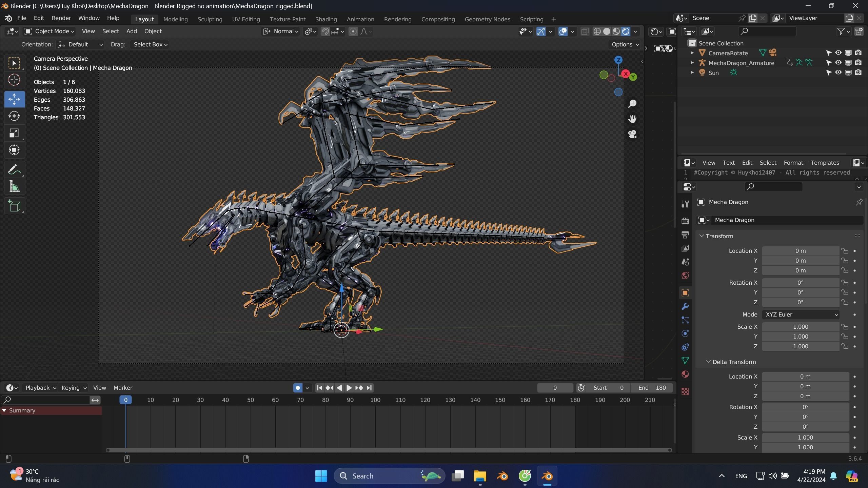Open the Render properties tab
The image size is (868, 488).
click(x=685, y=221)
